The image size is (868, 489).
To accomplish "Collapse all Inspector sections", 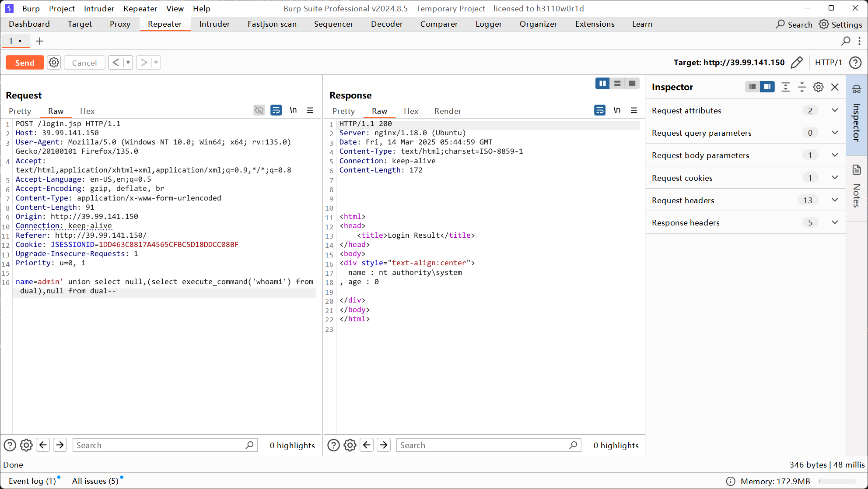I will [x=802, y=87].
